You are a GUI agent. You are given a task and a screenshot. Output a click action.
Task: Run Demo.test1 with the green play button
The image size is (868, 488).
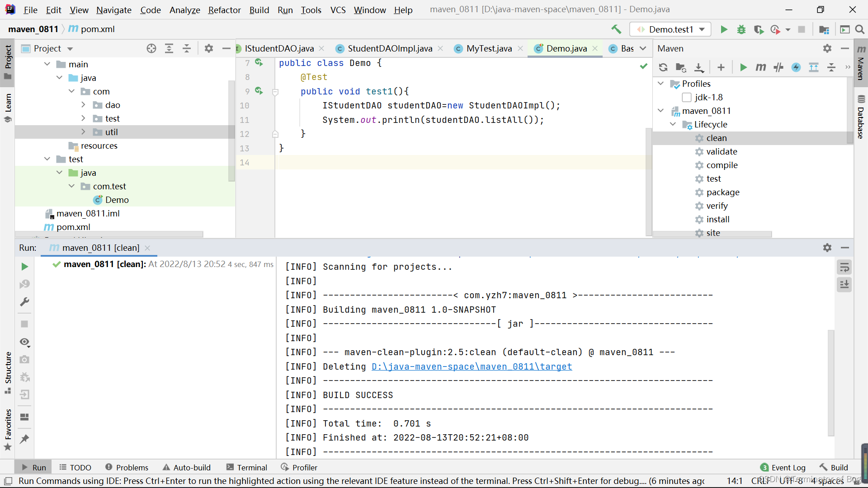click(x=724, y=29)
